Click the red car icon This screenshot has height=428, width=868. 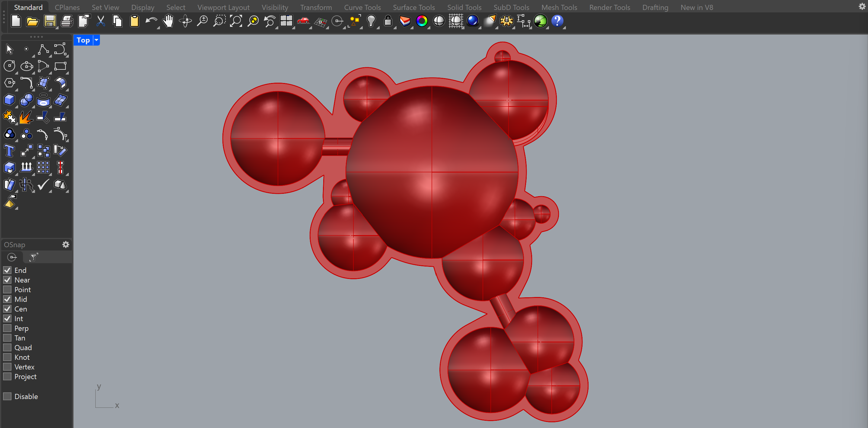pyautogui.click(x=303, y=21)
